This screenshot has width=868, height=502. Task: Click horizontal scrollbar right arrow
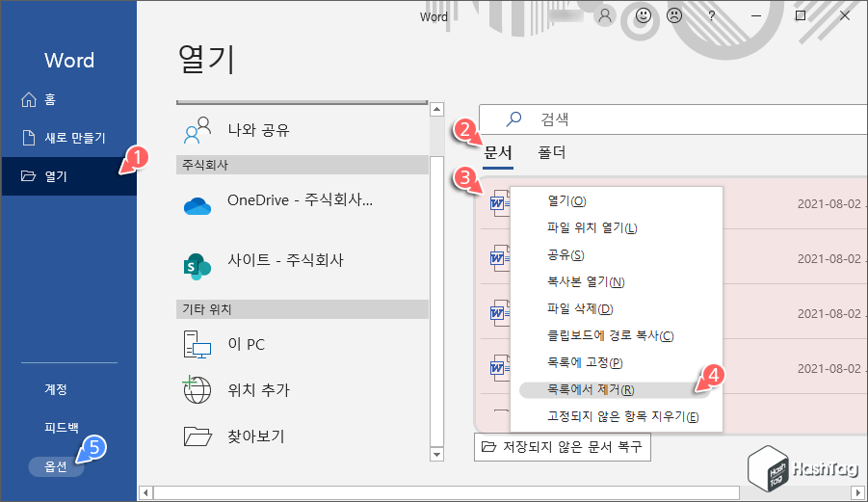(857, 492)
